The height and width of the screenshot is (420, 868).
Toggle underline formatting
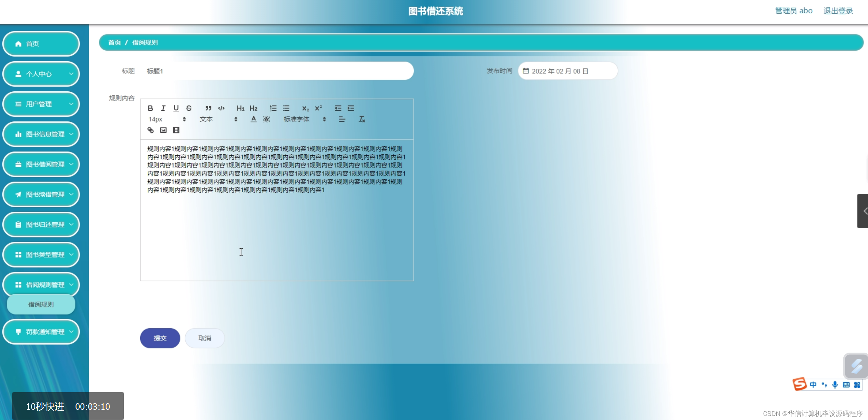point(176,108)
